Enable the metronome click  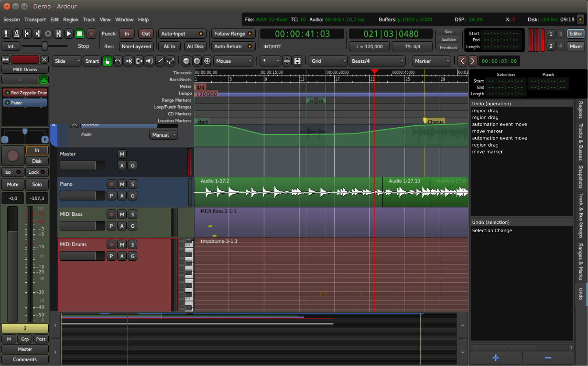pos(17,34)
